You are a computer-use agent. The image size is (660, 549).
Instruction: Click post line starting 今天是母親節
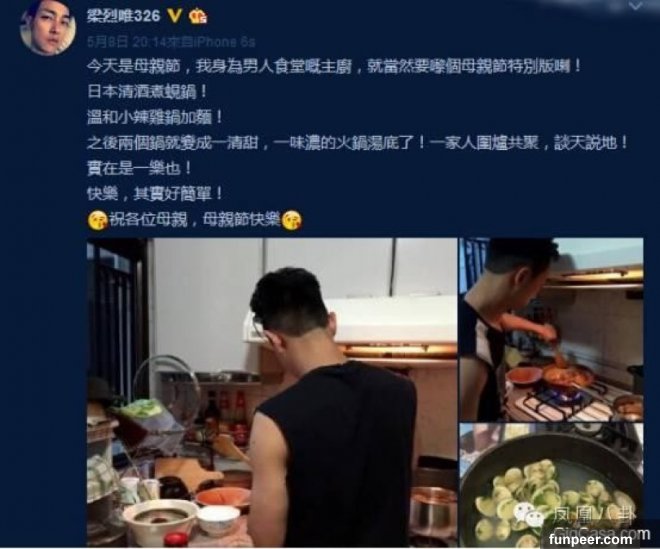coord(334,66)
